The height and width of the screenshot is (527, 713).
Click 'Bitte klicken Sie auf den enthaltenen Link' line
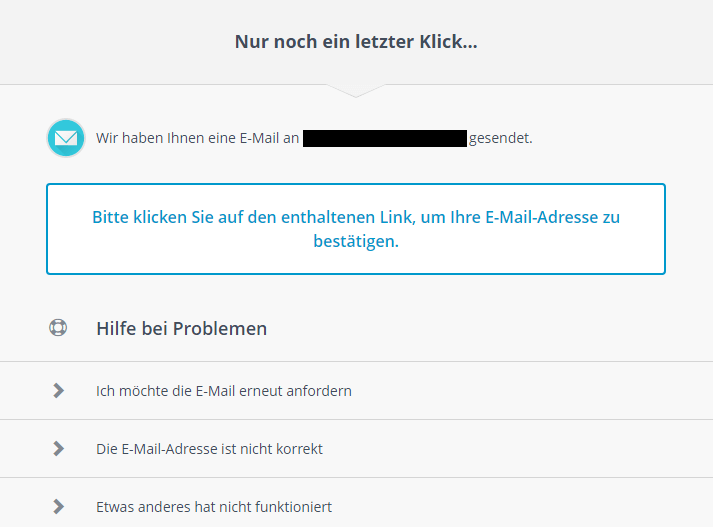[x=254, y=217]
